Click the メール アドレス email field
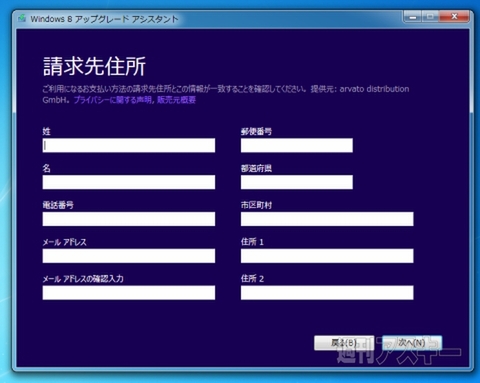This screenshot has width=480, height=383. click(x=129, y=256)
